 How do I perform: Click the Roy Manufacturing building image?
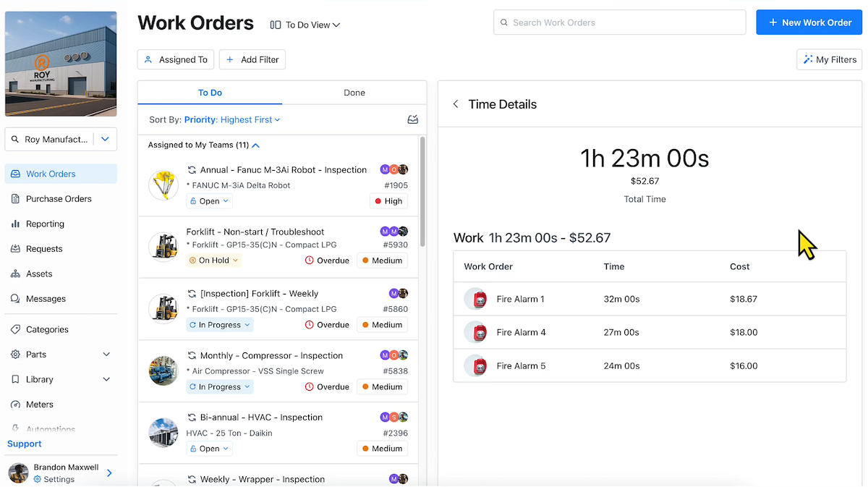point(61,64)
